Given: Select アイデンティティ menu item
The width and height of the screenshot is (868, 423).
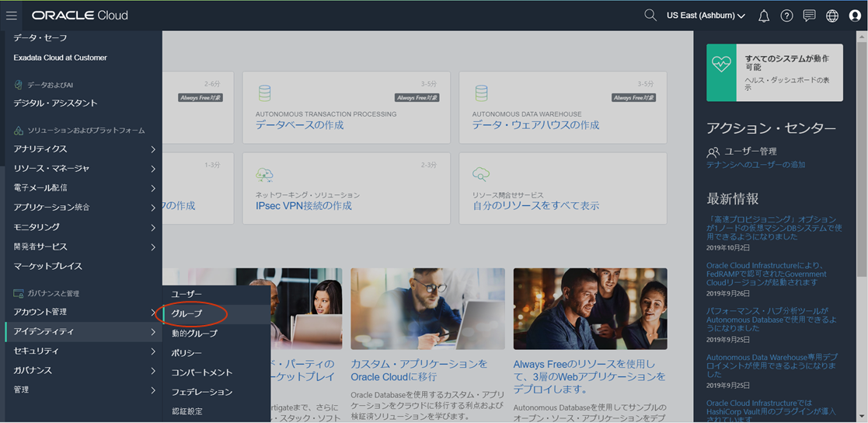Looking at the screenshot, I should [x=84, y=332].
